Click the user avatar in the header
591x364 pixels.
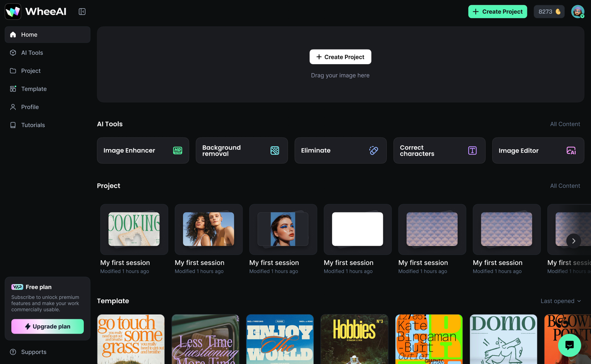point(577,12)
